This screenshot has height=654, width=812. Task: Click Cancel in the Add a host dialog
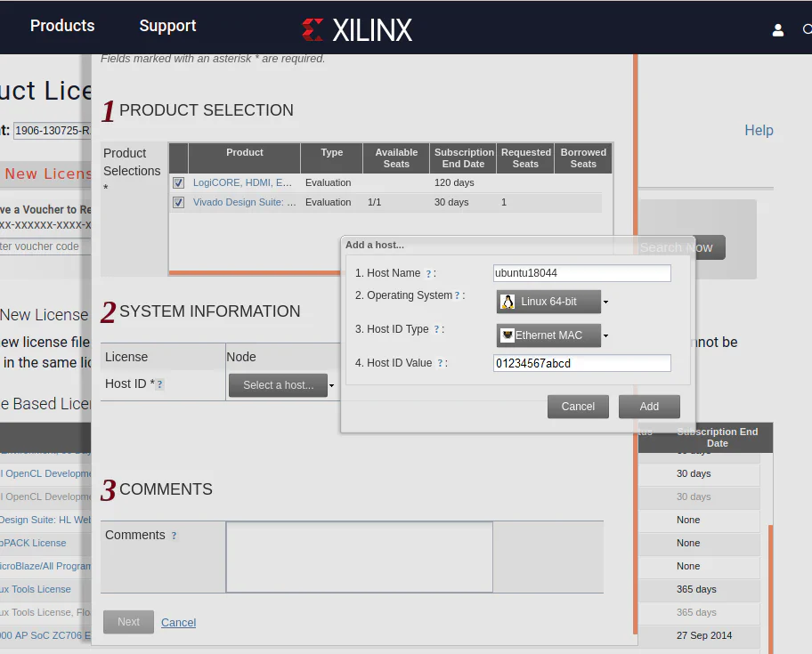pos(578,407)
